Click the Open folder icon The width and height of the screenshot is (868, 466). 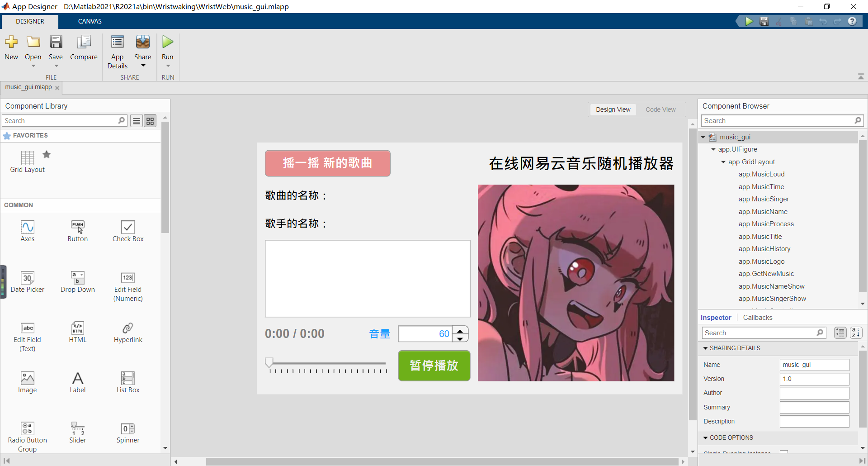coord(33,42)
